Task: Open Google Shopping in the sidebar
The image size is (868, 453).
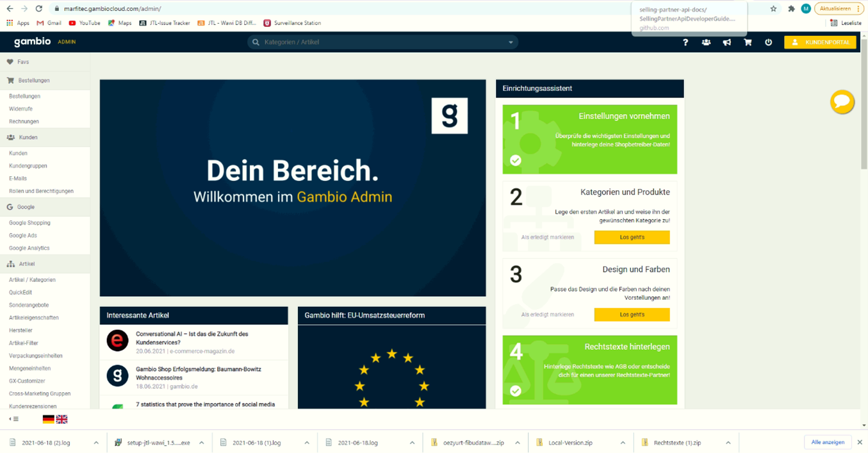Action: [x=29, y=223]
